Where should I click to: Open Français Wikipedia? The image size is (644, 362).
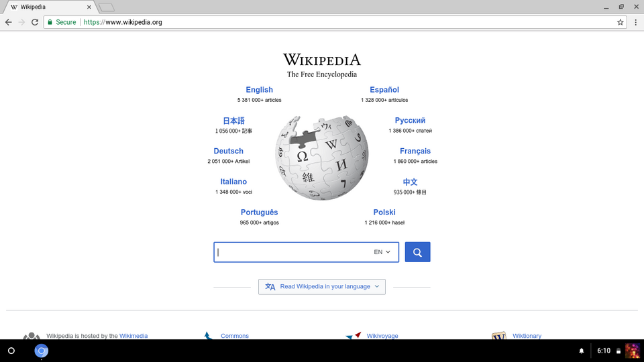point(415,151)
